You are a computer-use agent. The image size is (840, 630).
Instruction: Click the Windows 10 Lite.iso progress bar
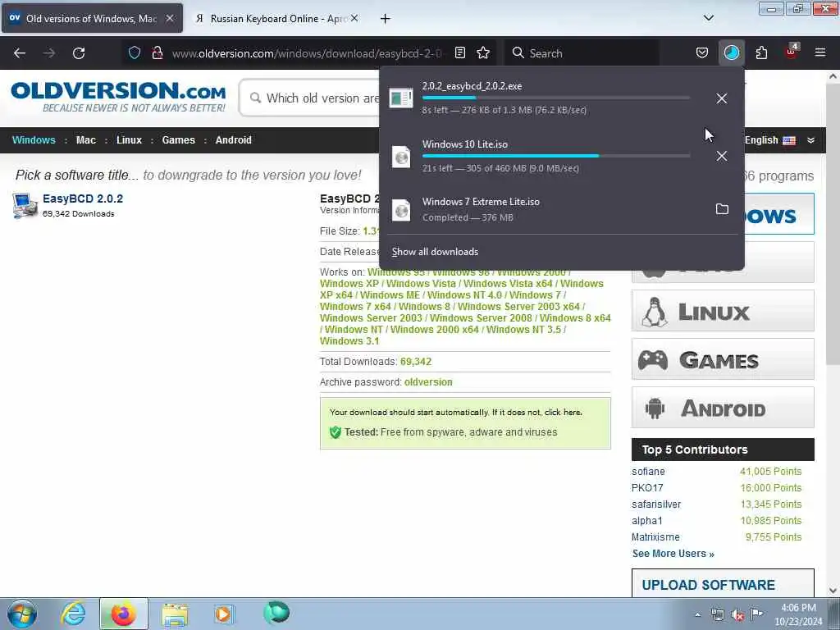point(556,156)
